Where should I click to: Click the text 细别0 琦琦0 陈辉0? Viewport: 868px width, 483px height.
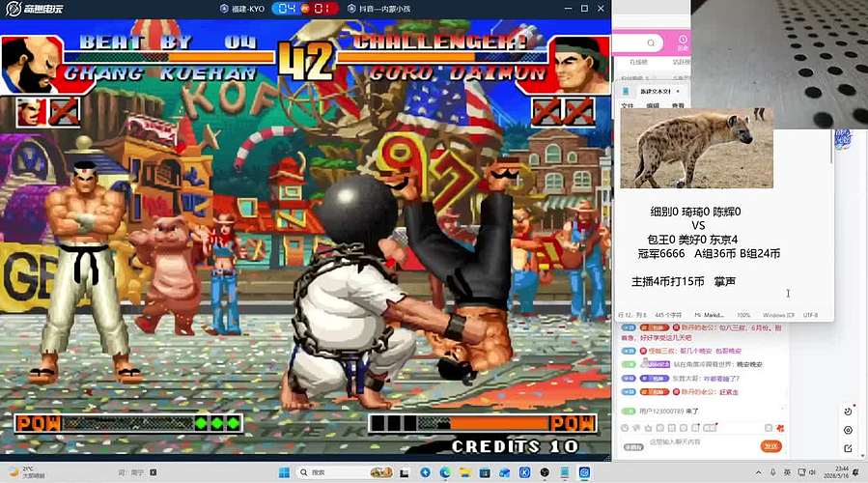pos(695,211)
